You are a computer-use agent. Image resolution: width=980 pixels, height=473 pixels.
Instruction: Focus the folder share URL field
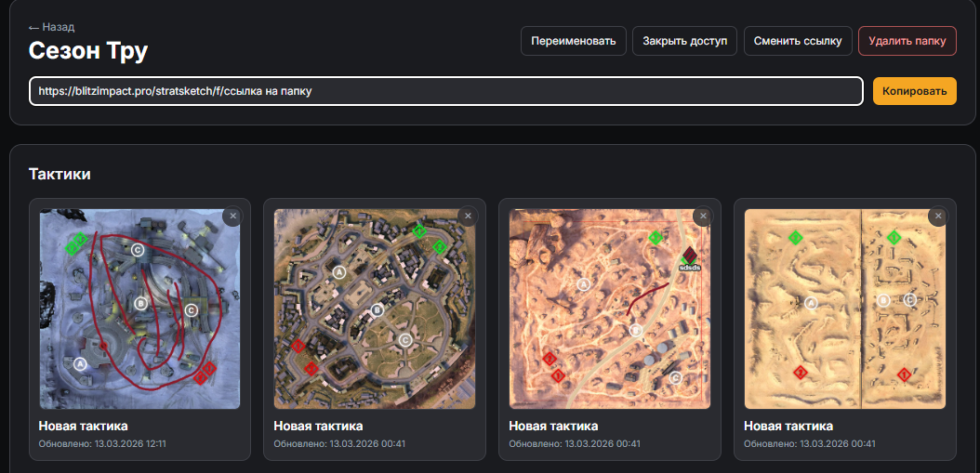click(446, 91)
